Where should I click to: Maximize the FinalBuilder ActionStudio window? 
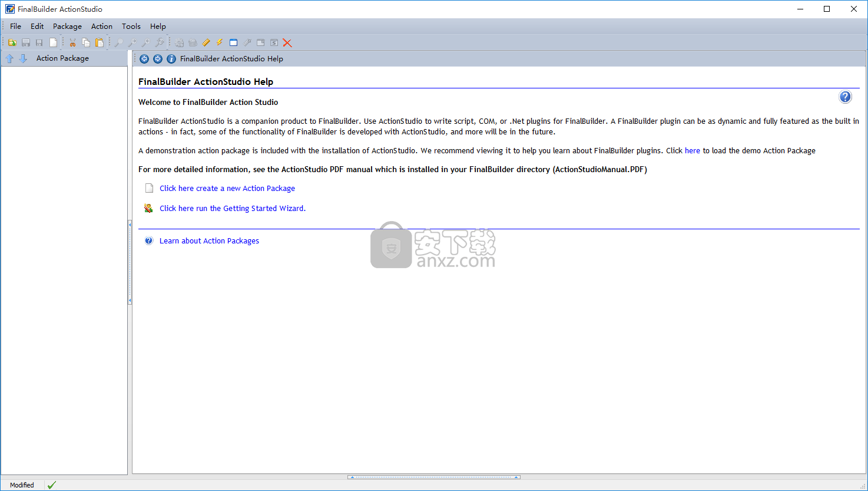tap(827, 9)
